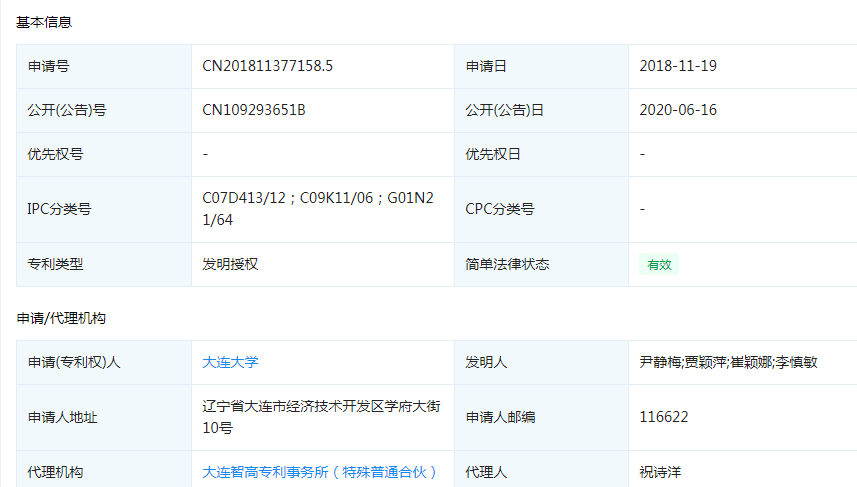Click the green 有效 legal status badge

coord(659,265)
